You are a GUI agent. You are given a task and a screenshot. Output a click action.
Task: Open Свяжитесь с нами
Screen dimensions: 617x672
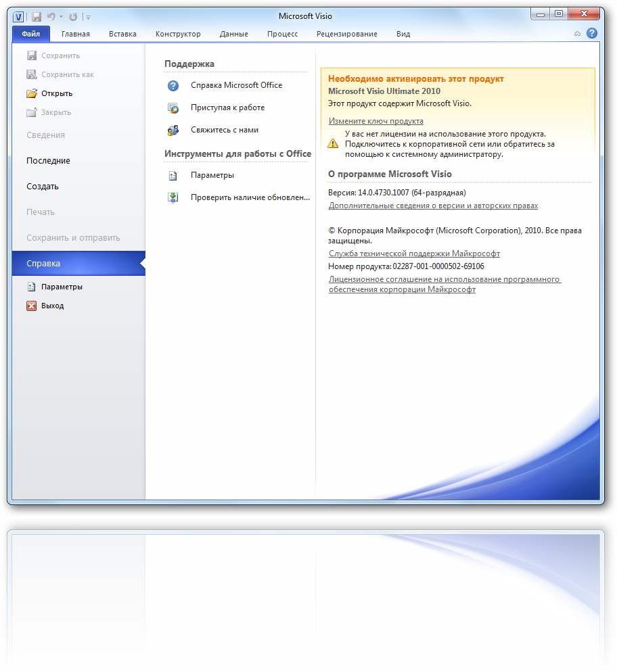pyautogui.click(x=224, y=130)
